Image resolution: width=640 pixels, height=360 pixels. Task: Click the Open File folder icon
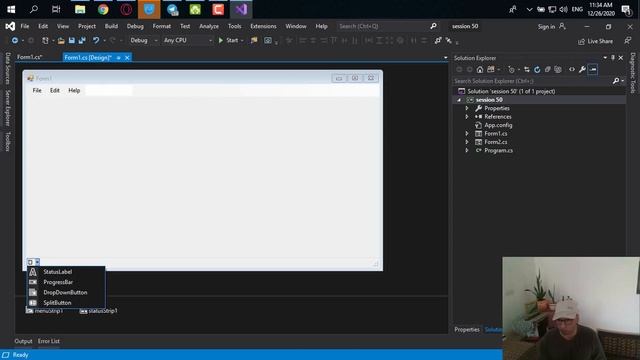[x=61, y=40]
